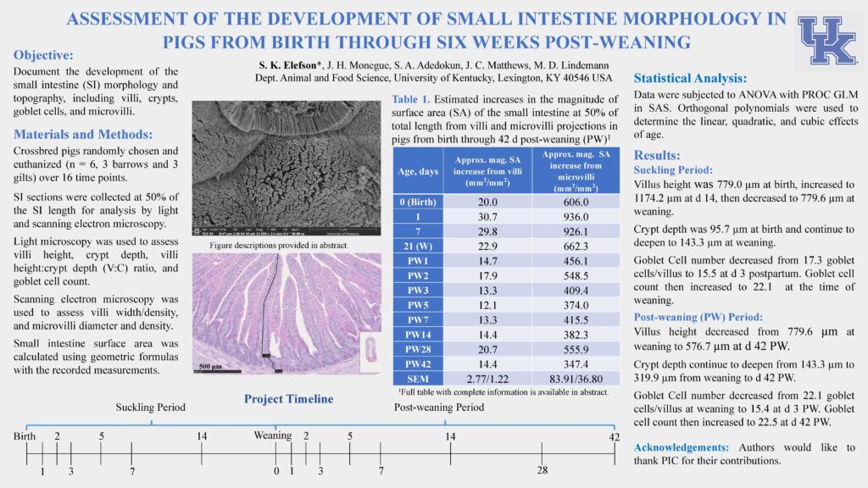Select the Birth marker on the timeline
The width and height of the screenshot is (868, 488).
tap(25, 435)
